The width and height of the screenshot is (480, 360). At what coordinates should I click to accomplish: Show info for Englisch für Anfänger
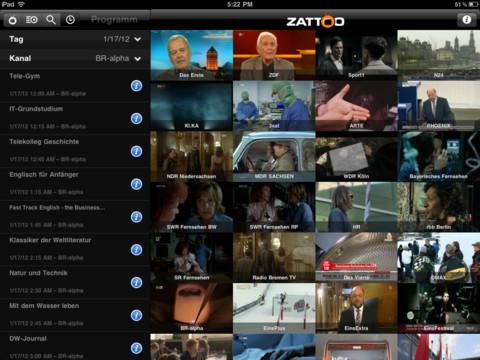tap(136, 184)
